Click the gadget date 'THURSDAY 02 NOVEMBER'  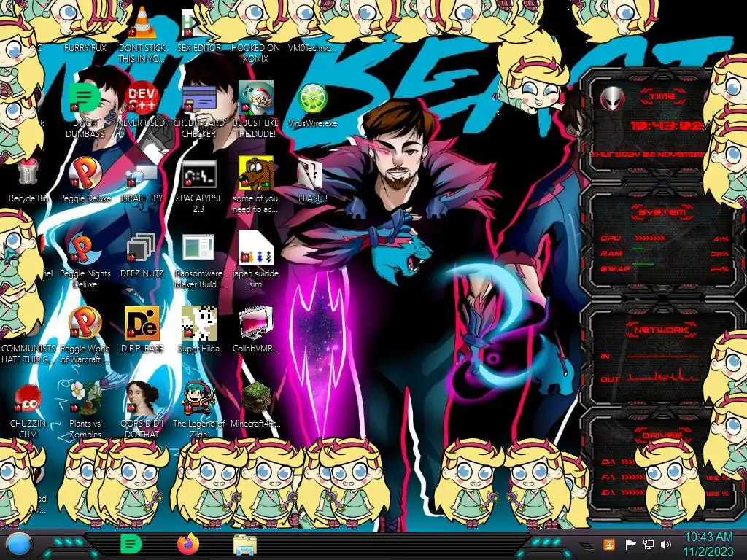pos(647,155)
